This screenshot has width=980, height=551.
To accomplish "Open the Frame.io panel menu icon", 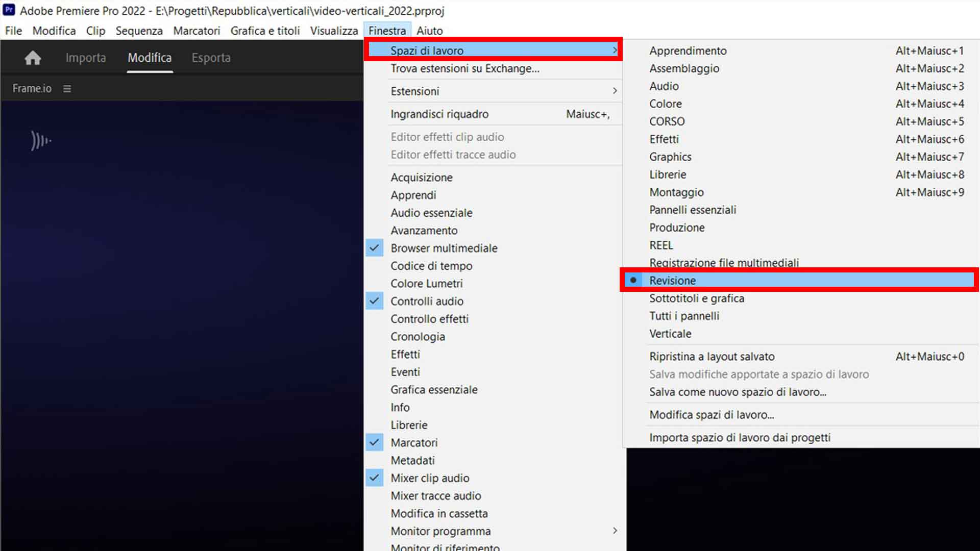I will (x=67, y=89).
